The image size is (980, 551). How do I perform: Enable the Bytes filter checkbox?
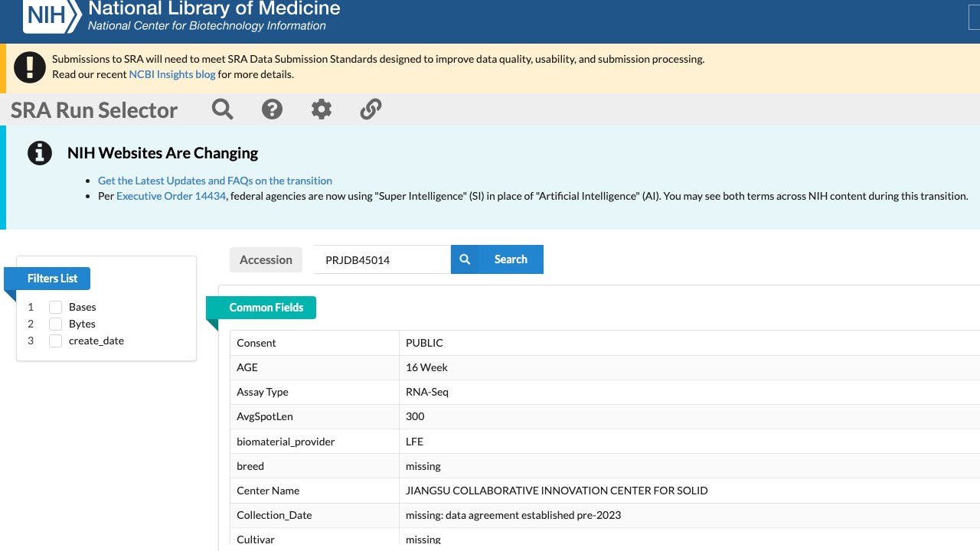coord(55,324)
